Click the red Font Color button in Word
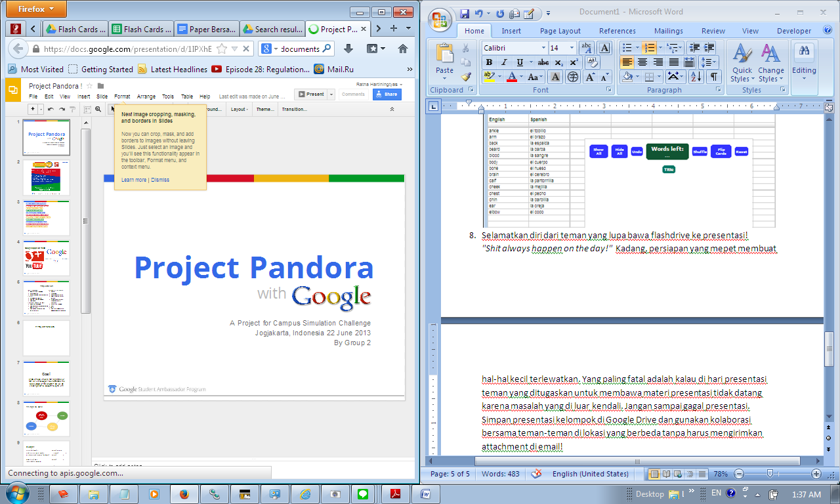 click(x=513, y=77)
